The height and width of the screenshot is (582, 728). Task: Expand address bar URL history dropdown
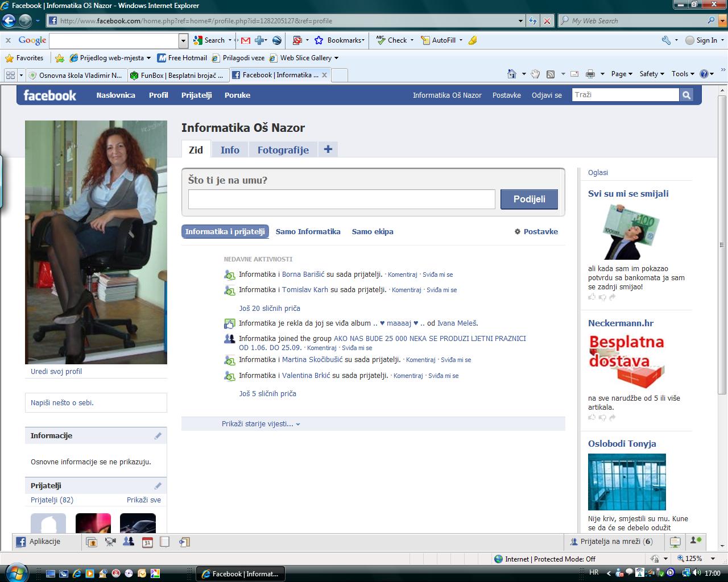click(521, 21)
